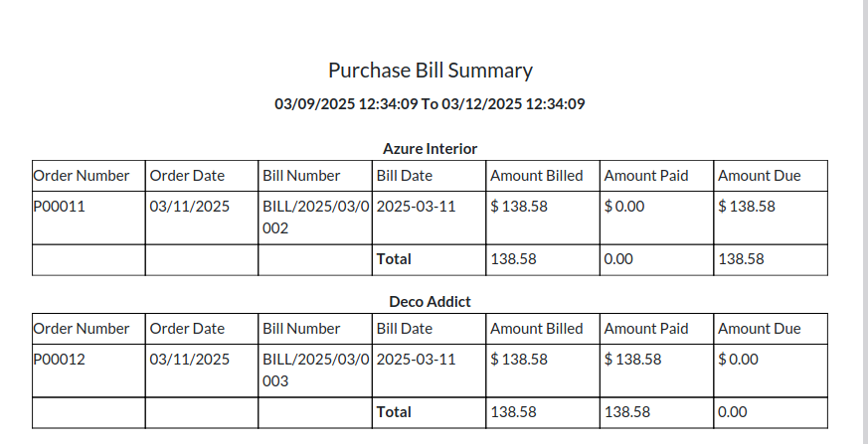Click the Total label in Deco Addict table

tap(394, 412)
